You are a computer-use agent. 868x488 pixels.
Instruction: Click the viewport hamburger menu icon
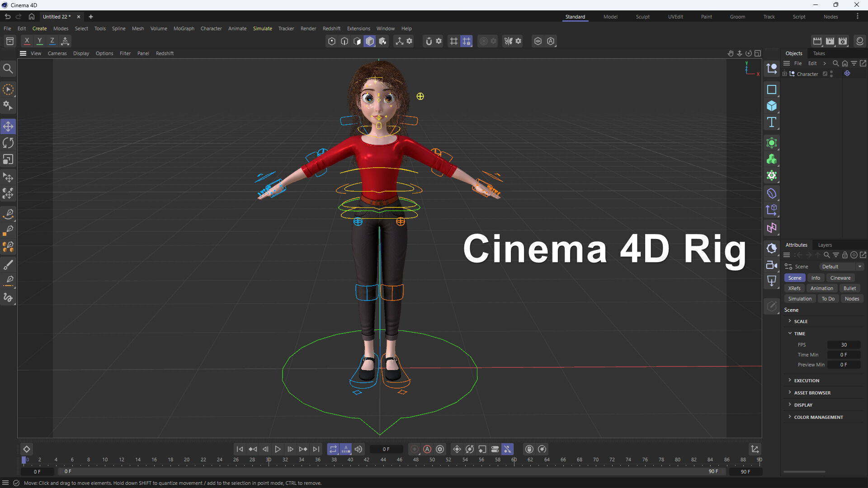tap(23, 53)
